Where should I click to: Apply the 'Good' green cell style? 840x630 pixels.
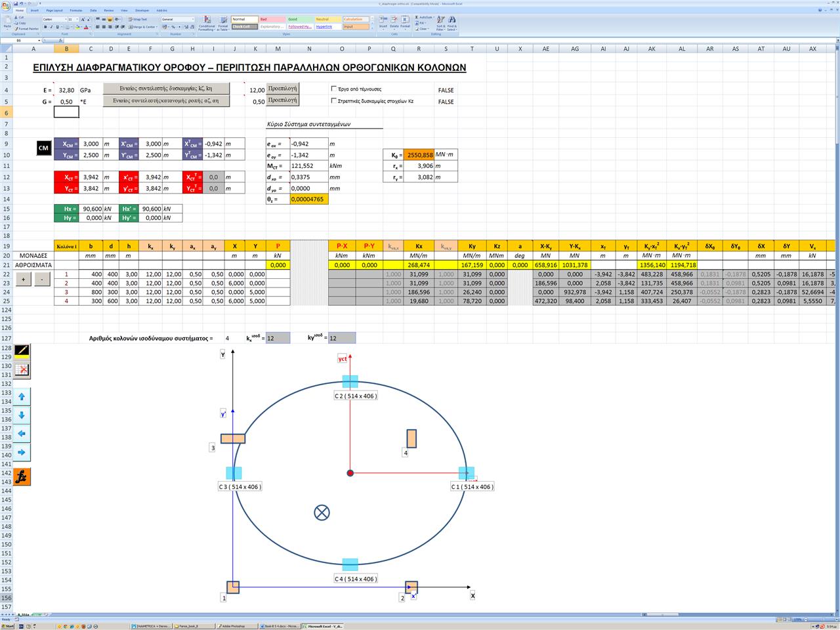pyautogui.click(x=300, y=19)
